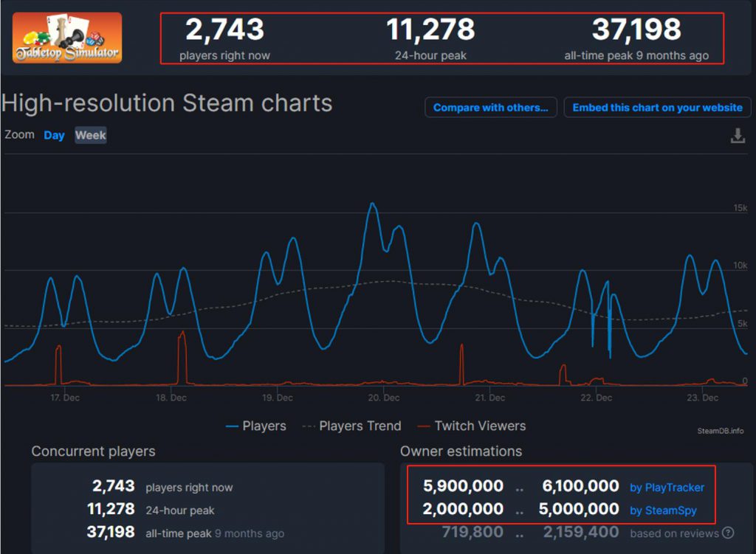The width and height of the screenshot is (756, 554).
Task: Toggle the Players Trend legend entry
Action: (x=351, y=426)
